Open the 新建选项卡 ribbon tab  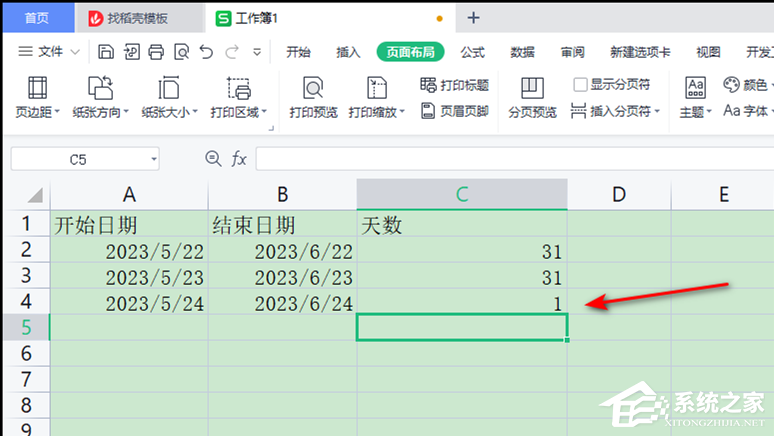(x=640, y=52)
